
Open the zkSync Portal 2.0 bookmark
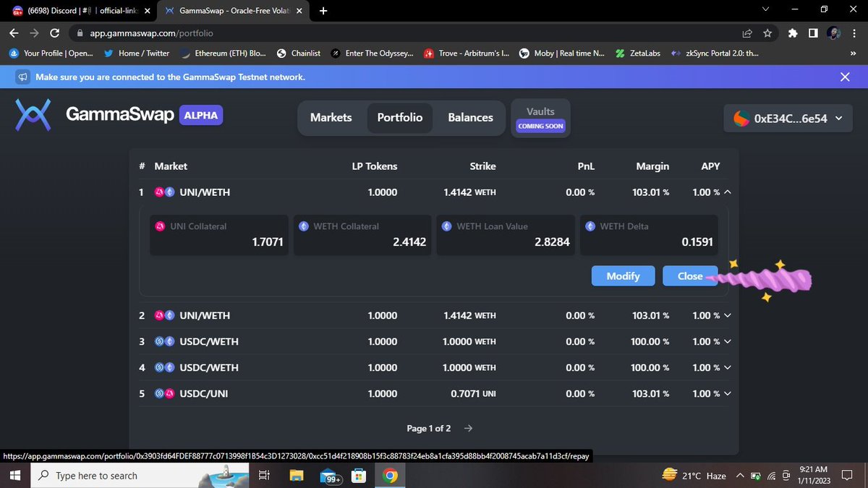pyautogui.click(x=714, y=53)
